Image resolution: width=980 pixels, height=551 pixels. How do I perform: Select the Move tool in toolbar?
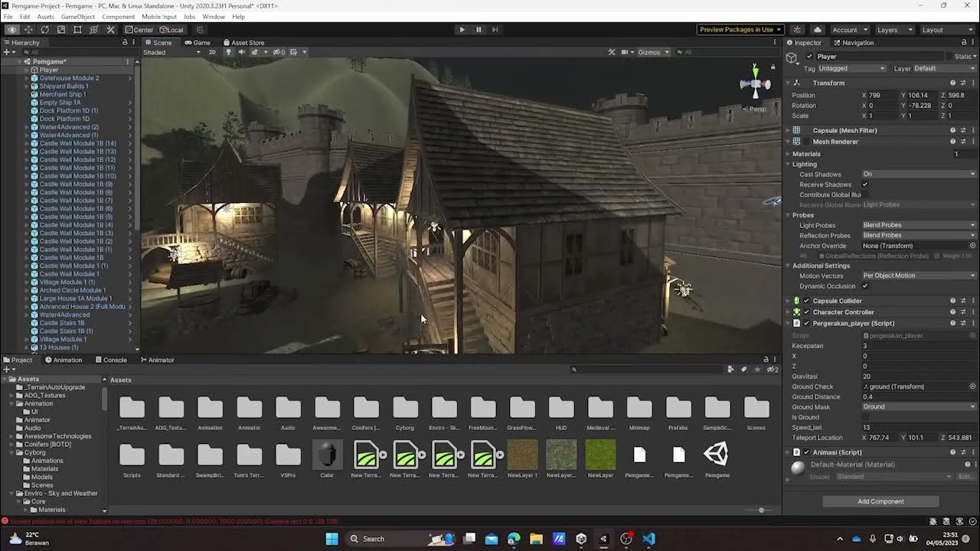click(28, 30)
